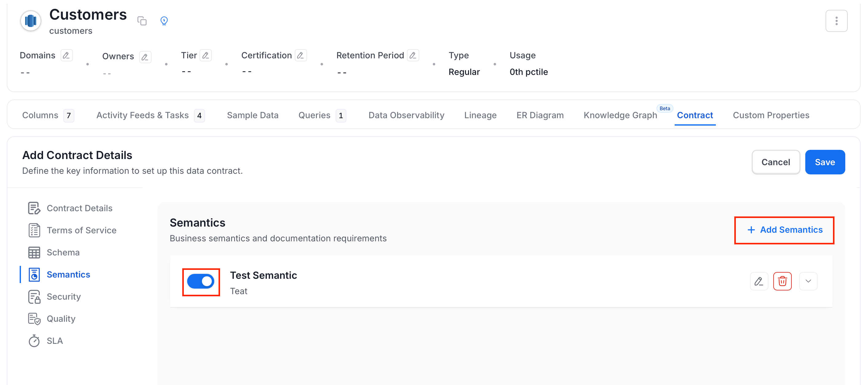The image size is (868, 385).
Task: Click the 'Test Semantic' rule title
Action: tap(263, 275)
